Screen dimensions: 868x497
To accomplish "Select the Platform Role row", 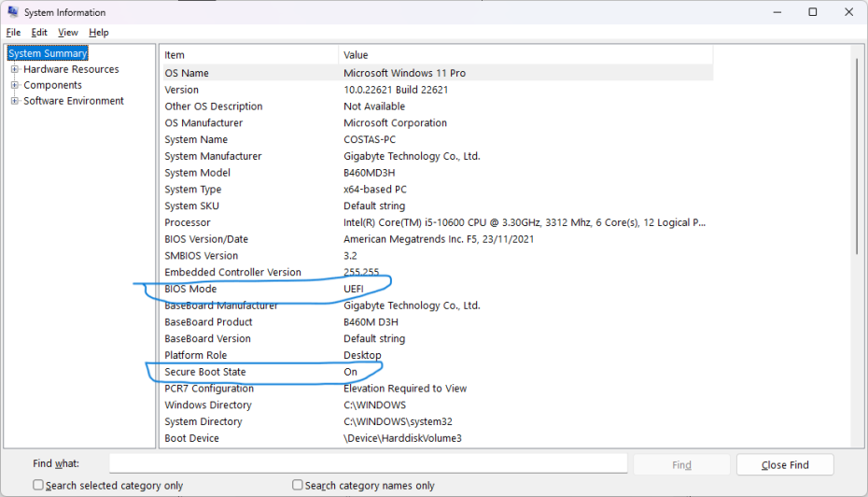I will pyautogui.click(x=437, y=356).
